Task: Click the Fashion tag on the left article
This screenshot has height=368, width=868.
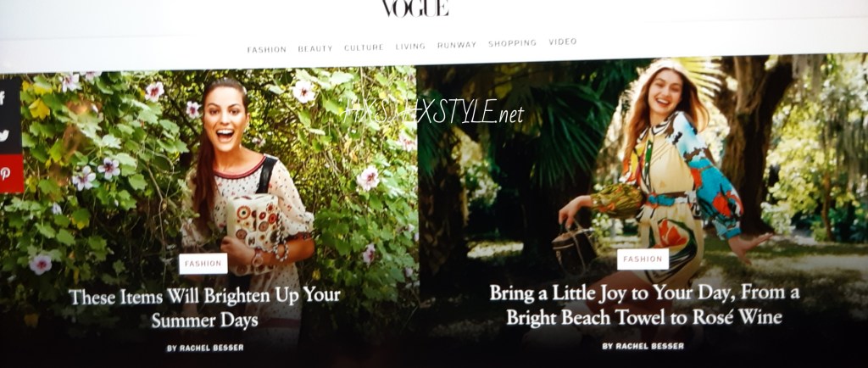Action: point(203,264)
